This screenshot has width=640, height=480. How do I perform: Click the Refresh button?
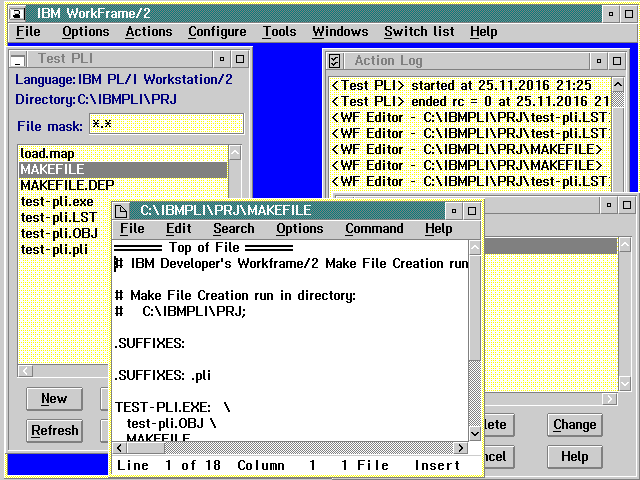[54, 431]
